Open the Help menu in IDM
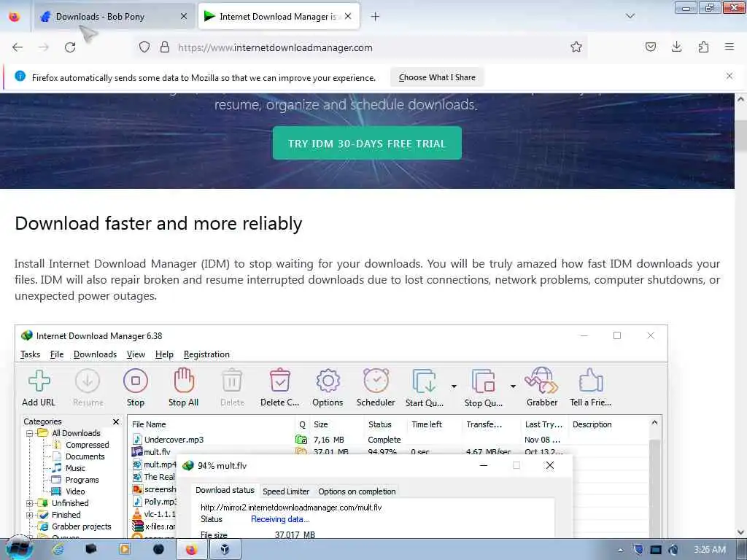747x560 pixels. pyautogui.click(x=164, y=354)
